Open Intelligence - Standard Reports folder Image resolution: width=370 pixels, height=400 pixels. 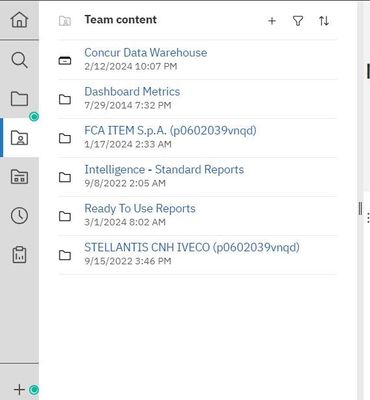164,170
